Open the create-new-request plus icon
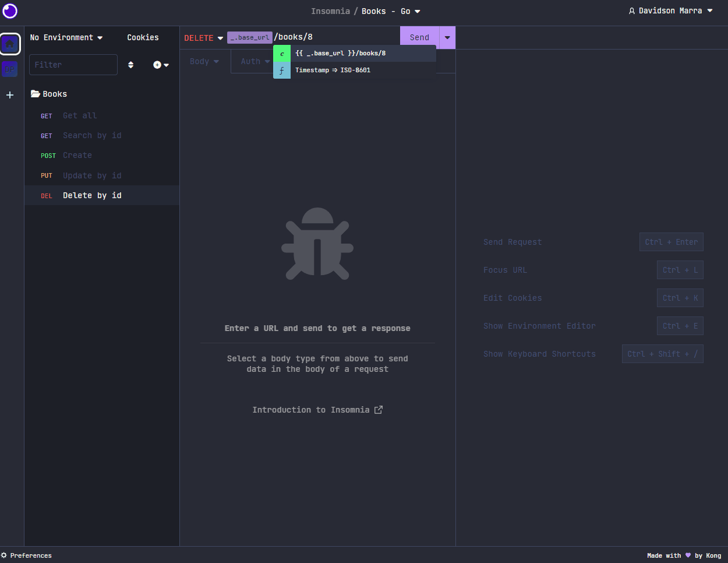The width and height of the screenshot is (728, 563). [157, 65]
